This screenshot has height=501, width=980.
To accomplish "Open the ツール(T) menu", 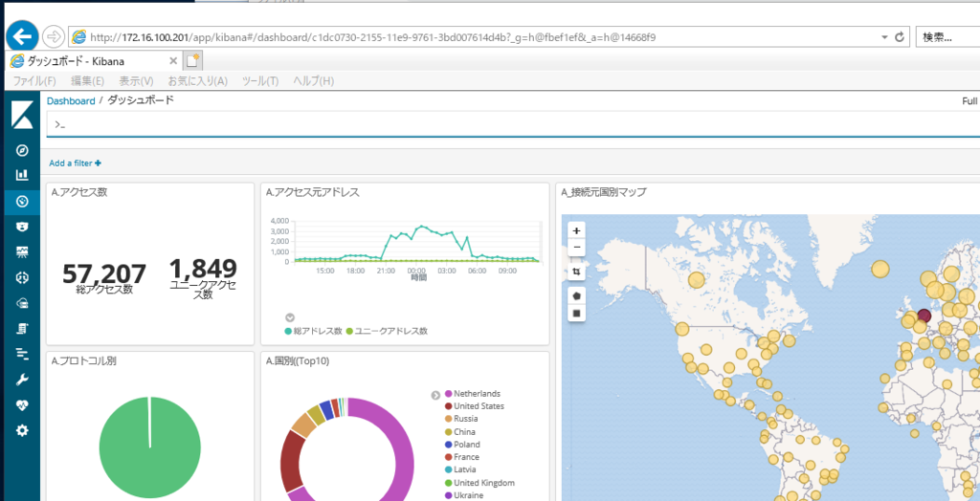I will [x=260, y=80].
